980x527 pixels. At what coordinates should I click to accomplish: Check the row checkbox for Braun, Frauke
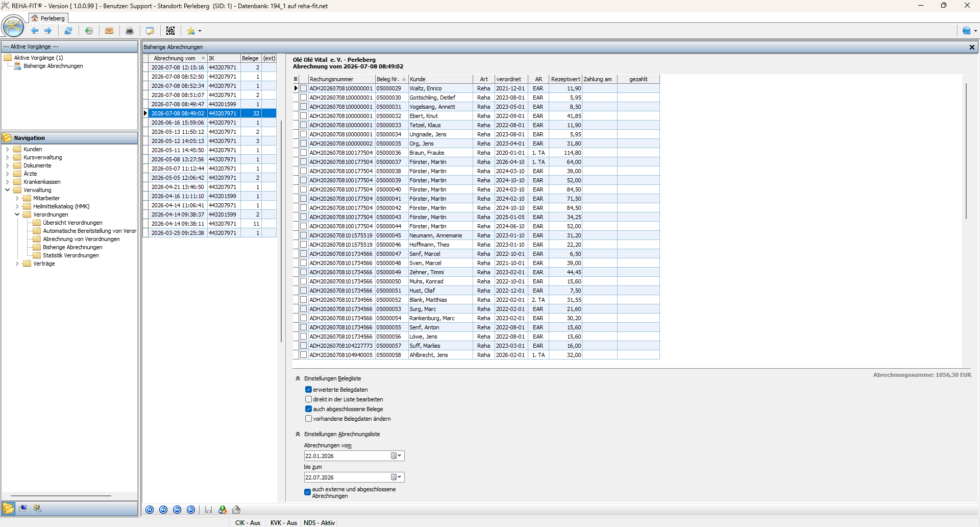pos(304,153)
